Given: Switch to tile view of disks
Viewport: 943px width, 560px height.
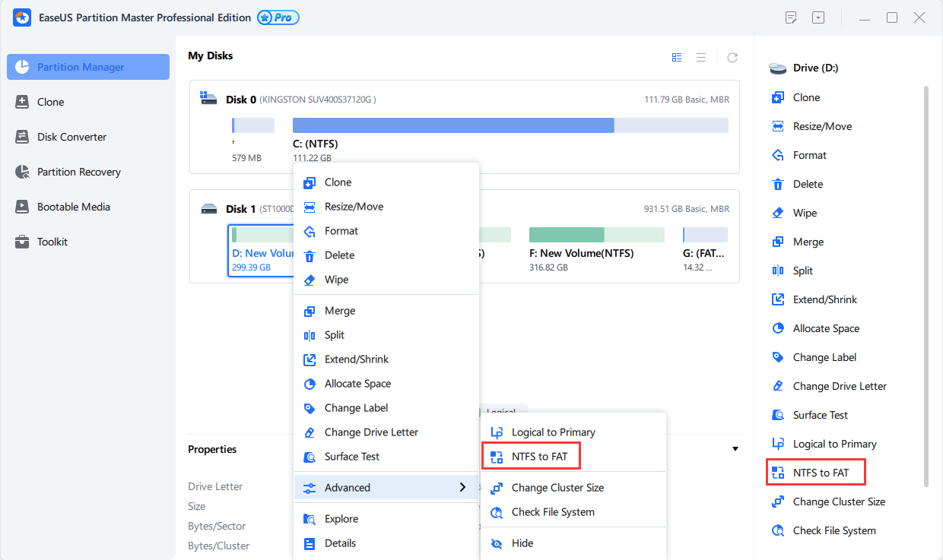Looking at the screenshot, I should 677,58.
